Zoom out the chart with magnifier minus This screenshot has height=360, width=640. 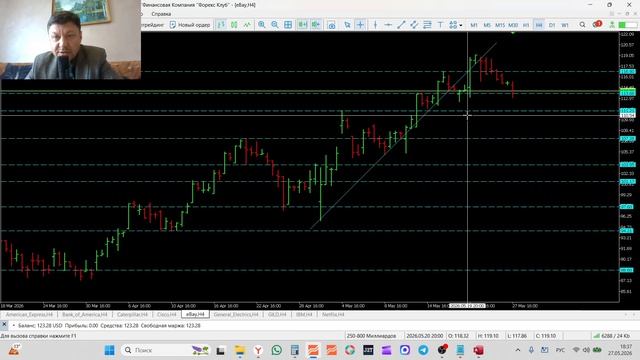tap(275, 25)
